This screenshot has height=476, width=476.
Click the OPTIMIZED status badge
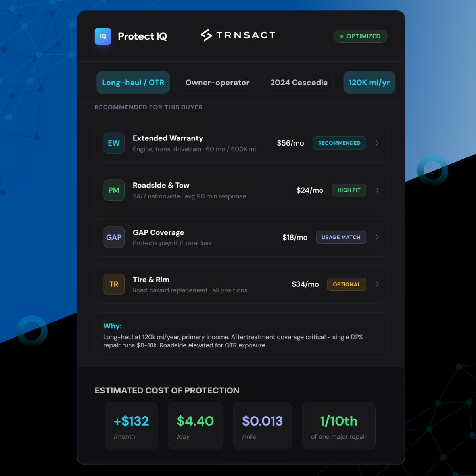pos(360,36)
